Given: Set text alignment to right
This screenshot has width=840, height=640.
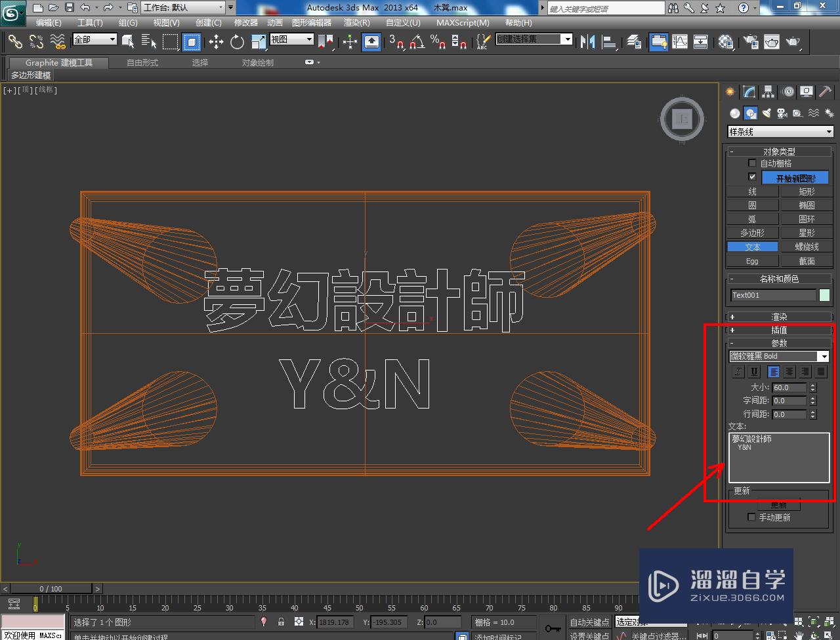Looking at the screenshot, I should (x=805, y=372).
